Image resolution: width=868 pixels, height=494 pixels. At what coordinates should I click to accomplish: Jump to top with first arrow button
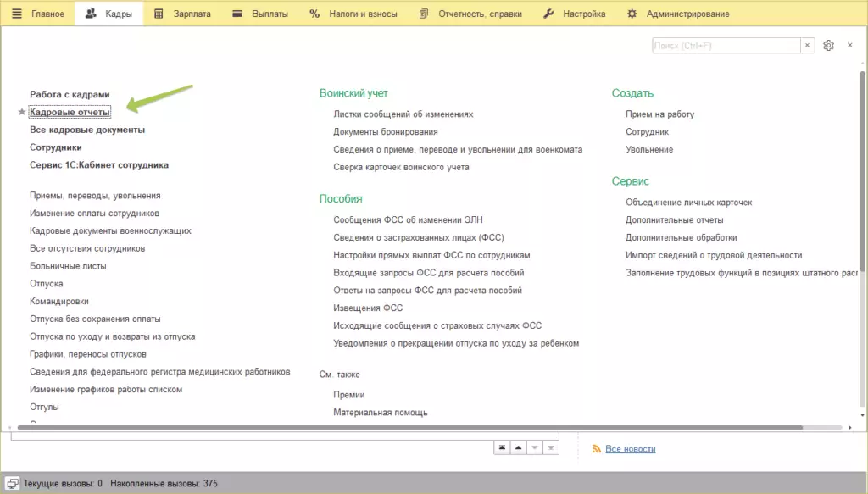pos(502,447)
